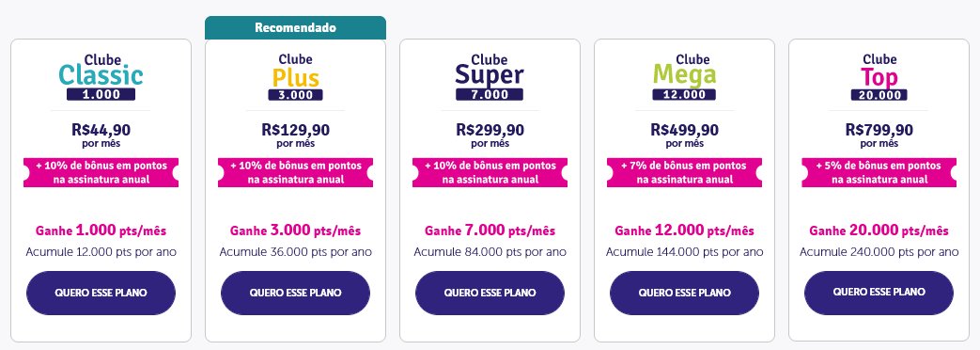This screenshot has width=980, height=350.
Task: Choose the Super plan with Quero Esse Plano
Action: (490, 293)
